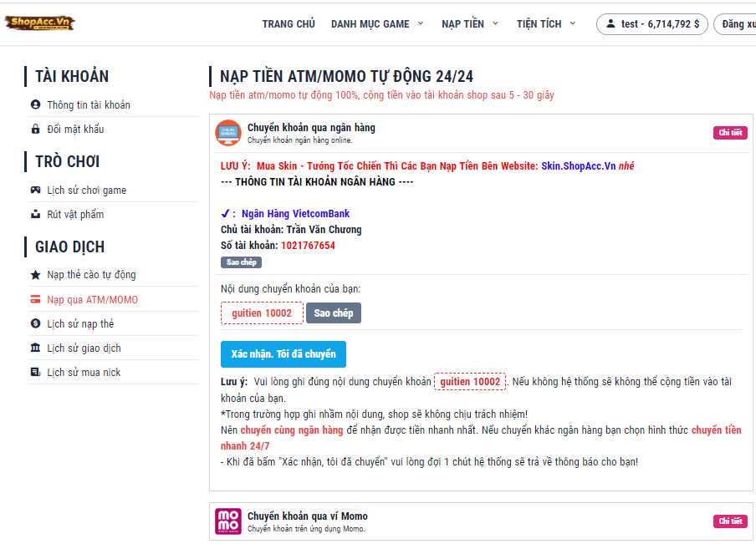The width and height of the screenshot is (756, 544).
Task: Click Sao chép next to guitien 10002
Action: click(333, 313)
